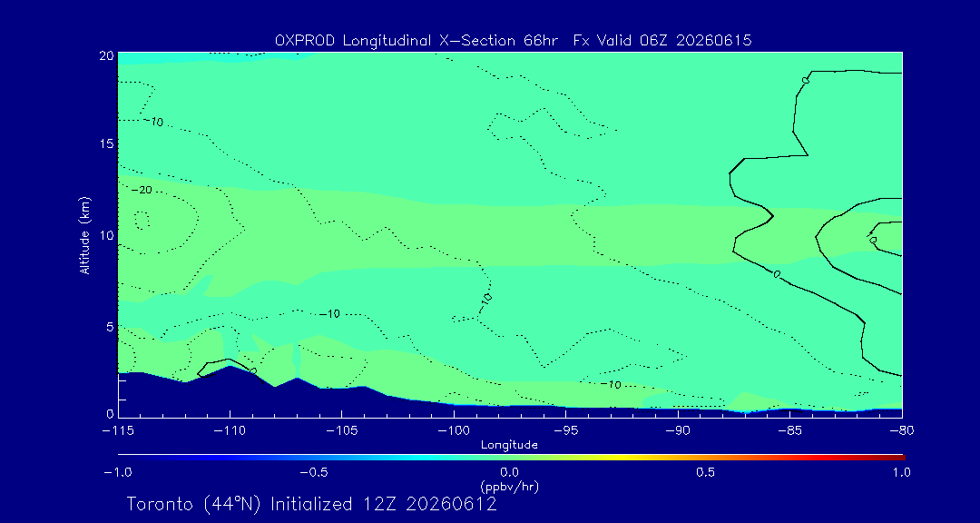The width and height of the screenshot is (980, 523).
Task: Click the 0 contour label near top right
Action: point(805,80)
